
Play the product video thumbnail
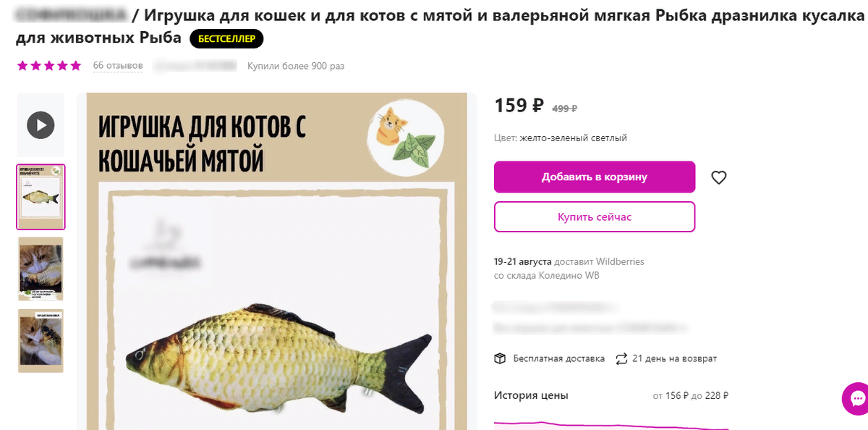point(41,125)
